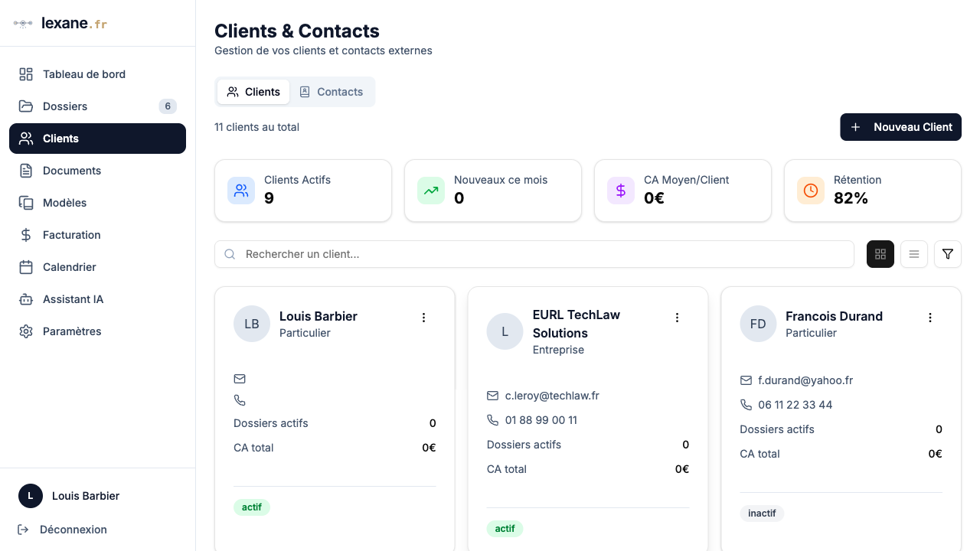Open Modèles from the sidebar

[25, 202]
